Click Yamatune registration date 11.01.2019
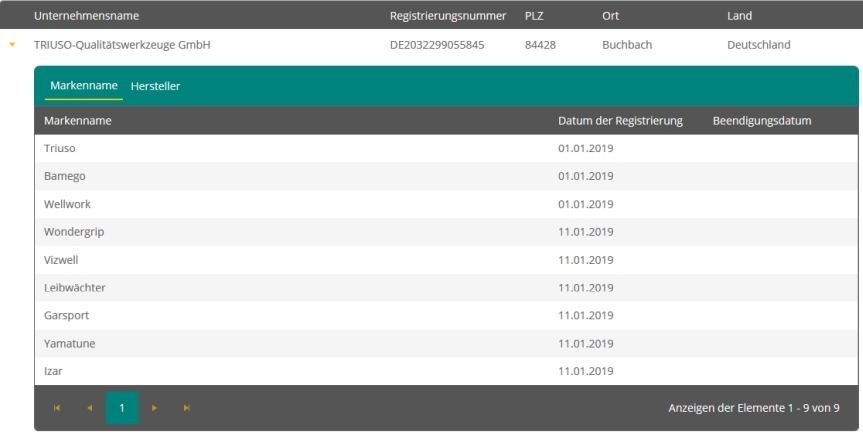 [586, 343]
